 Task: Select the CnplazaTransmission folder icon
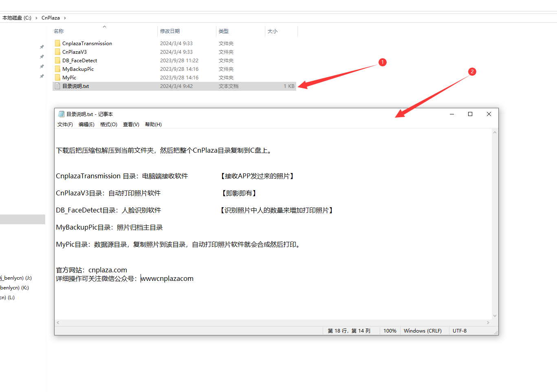[x=57, y=43]
